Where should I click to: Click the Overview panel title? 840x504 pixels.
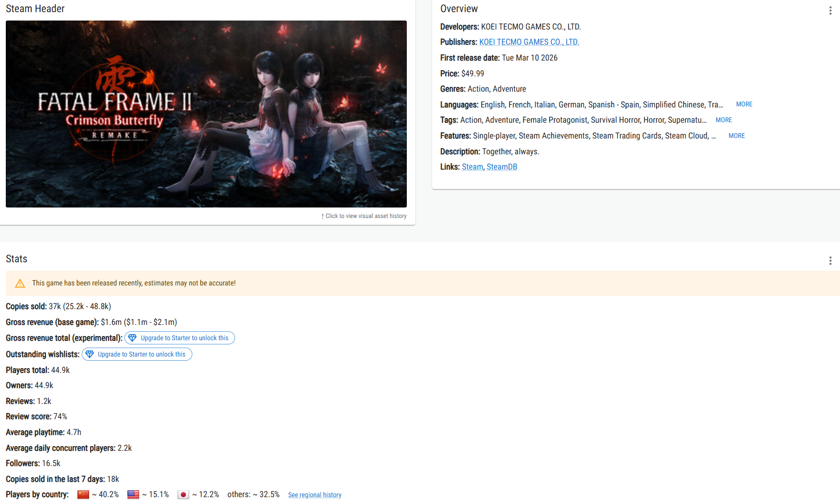(459, 9)
